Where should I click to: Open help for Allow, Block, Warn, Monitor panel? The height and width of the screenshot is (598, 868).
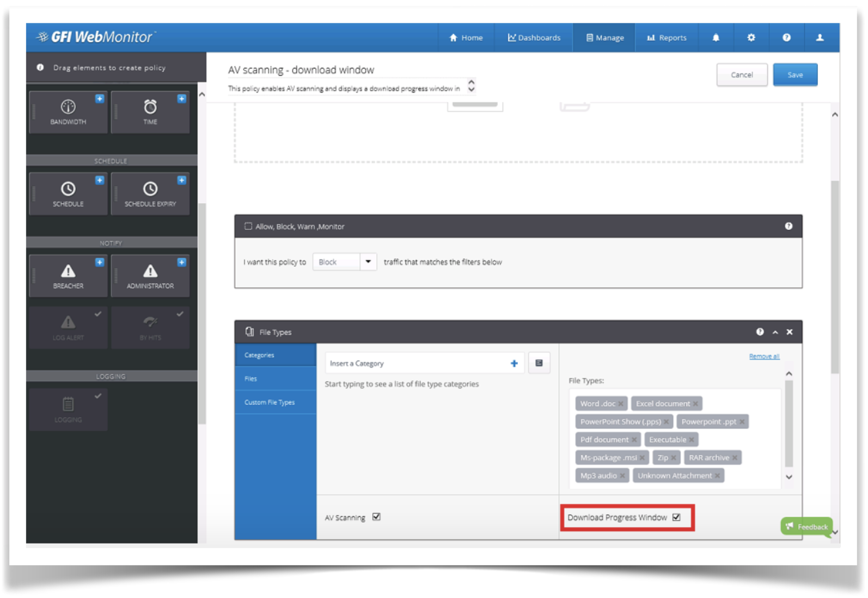[x=788, y=226]
